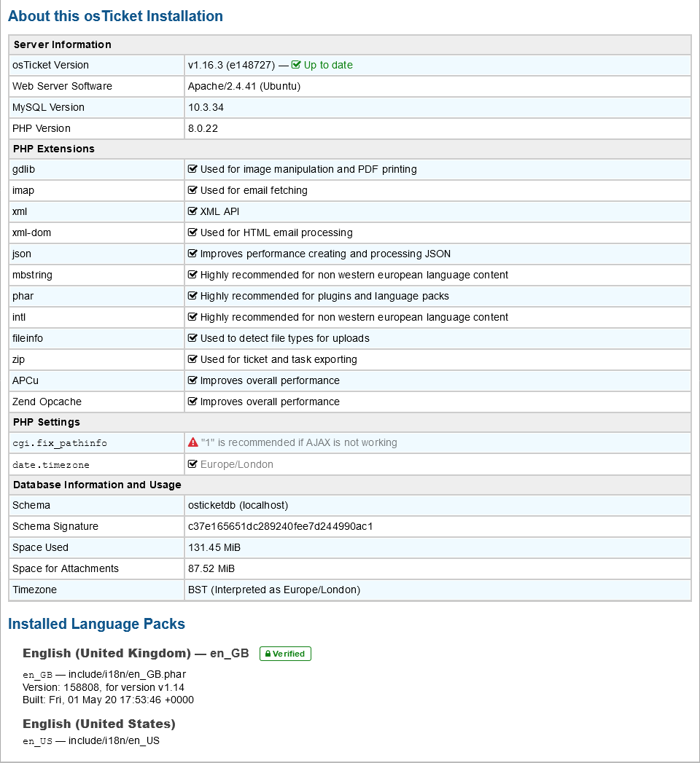Click the lock icon in the Verified badge
Viewport: 700px width, 763px height.
[x=268, y=654]
